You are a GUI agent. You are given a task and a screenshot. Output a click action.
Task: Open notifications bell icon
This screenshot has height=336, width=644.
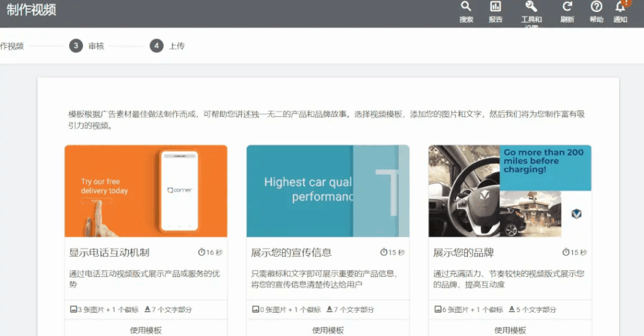click(621, 7)
